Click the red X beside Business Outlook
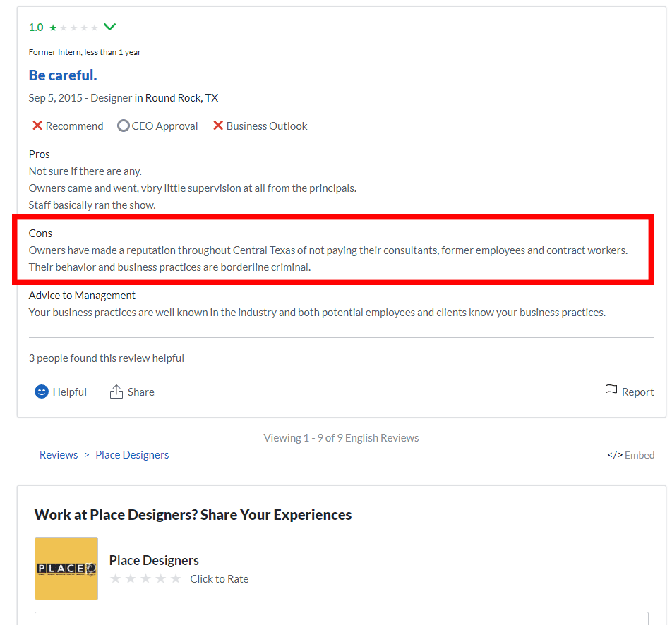672x625 pixels. coord(218,126)
